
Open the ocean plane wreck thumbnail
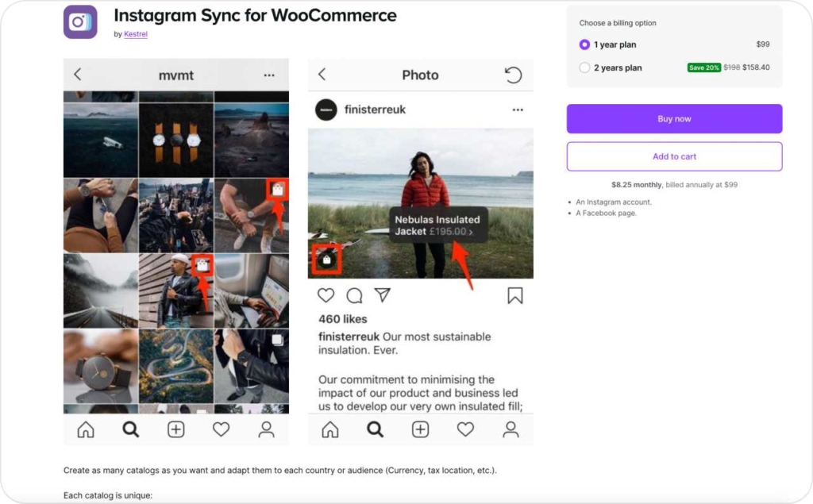point(101,140)
